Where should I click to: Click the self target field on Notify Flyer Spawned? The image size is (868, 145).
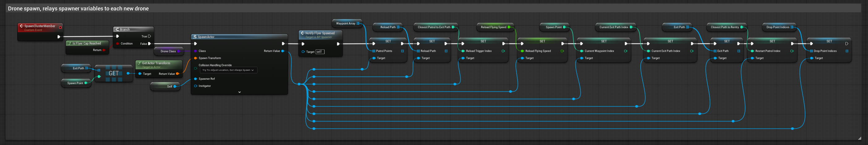tap(320, 52)
